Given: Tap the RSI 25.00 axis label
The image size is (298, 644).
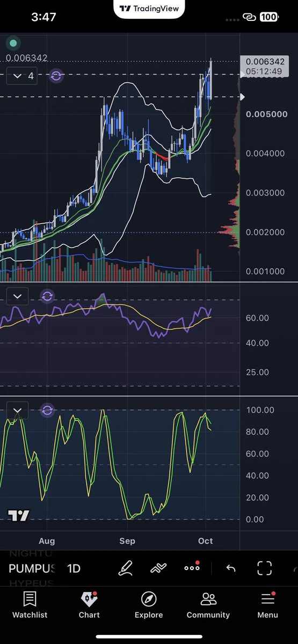Looking at the screenshot, I should coord(257,372).
